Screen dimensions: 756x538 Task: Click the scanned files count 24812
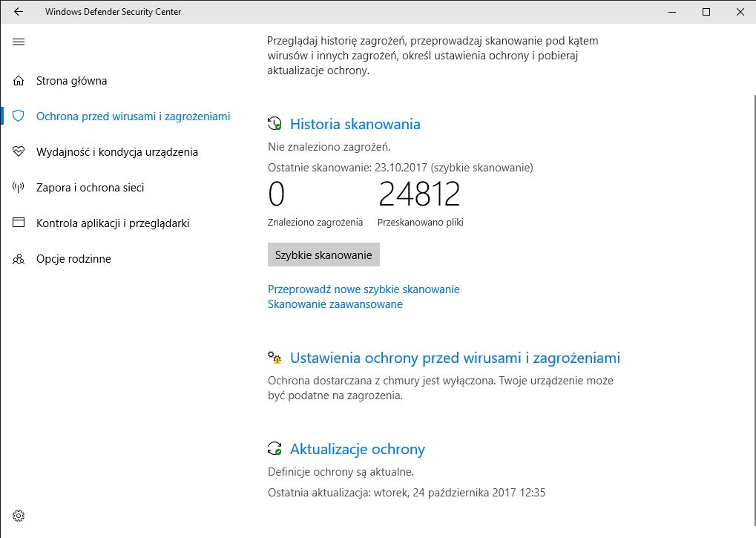click(419, 194)
